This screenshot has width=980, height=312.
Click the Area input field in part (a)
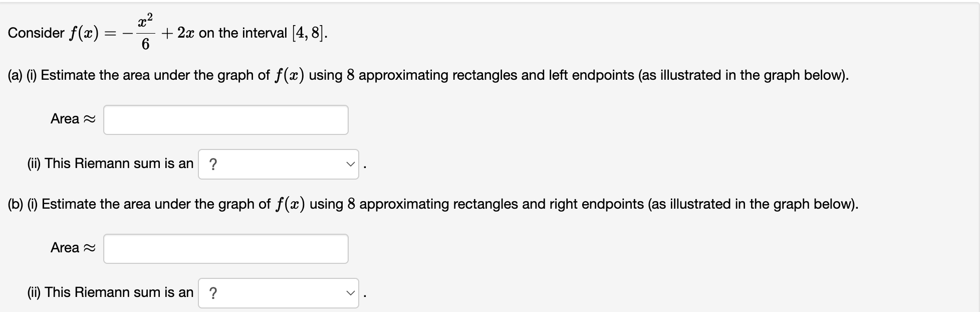click(x=225, y=119)
